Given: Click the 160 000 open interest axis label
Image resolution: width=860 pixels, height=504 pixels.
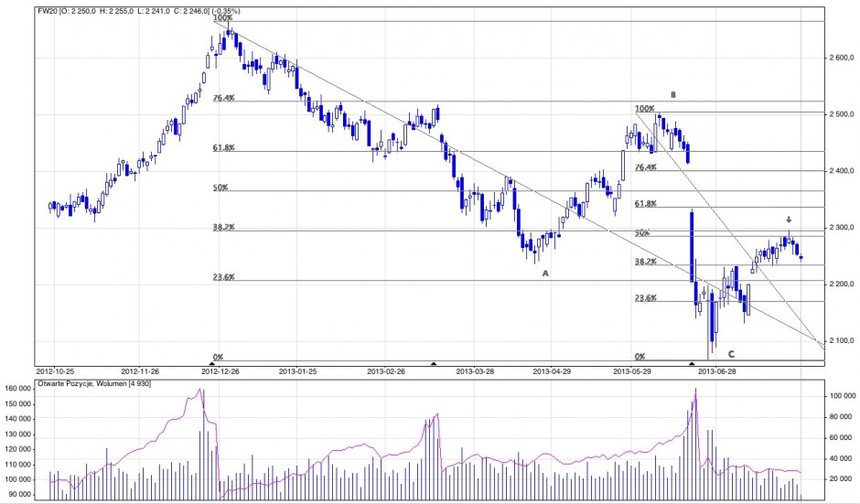Looking at the screenshot, I should coord(18,389).
